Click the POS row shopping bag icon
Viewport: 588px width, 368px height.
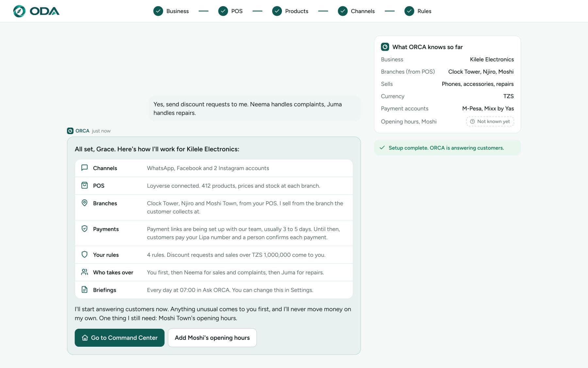click(85, 185)
